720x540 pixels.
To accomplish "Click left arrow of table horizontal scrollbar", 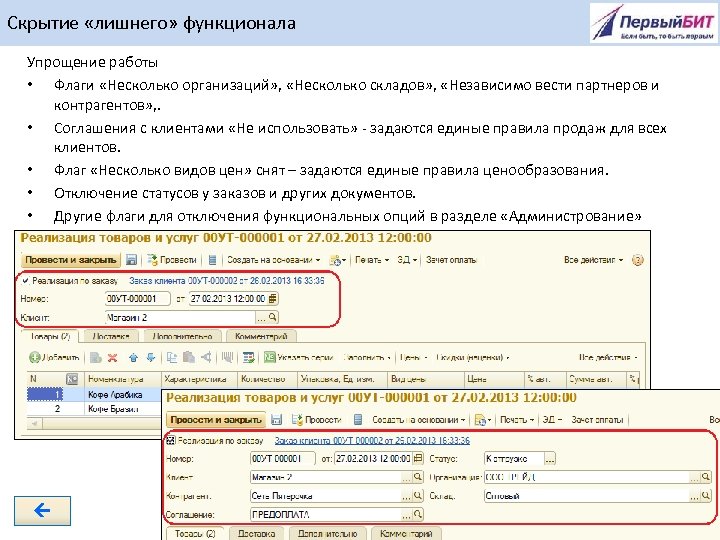I will pyautogui.click(x=35, y=423).
